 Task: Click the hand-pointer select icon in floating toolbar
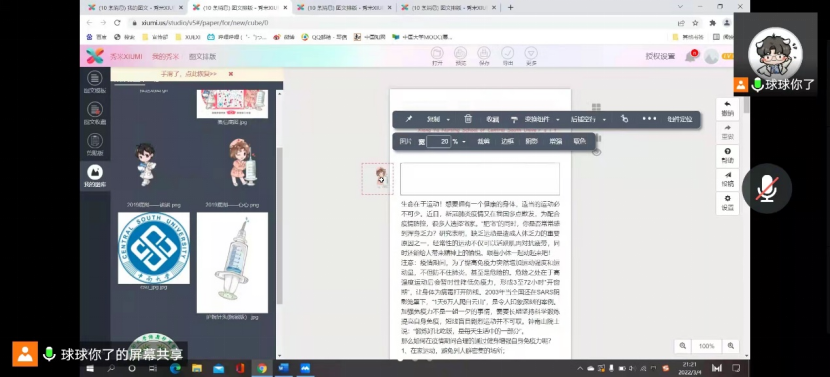tap(625, 119)
